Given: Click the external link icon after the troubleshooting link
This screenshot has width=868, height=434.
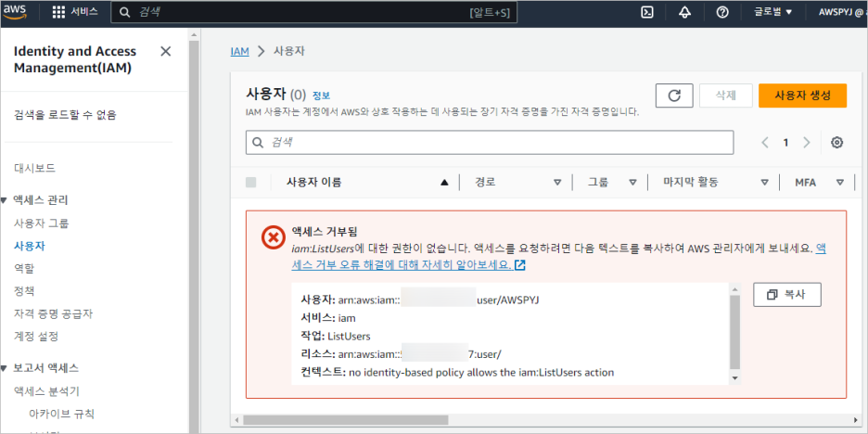Looking at the screenshot, I should point(520,265).
